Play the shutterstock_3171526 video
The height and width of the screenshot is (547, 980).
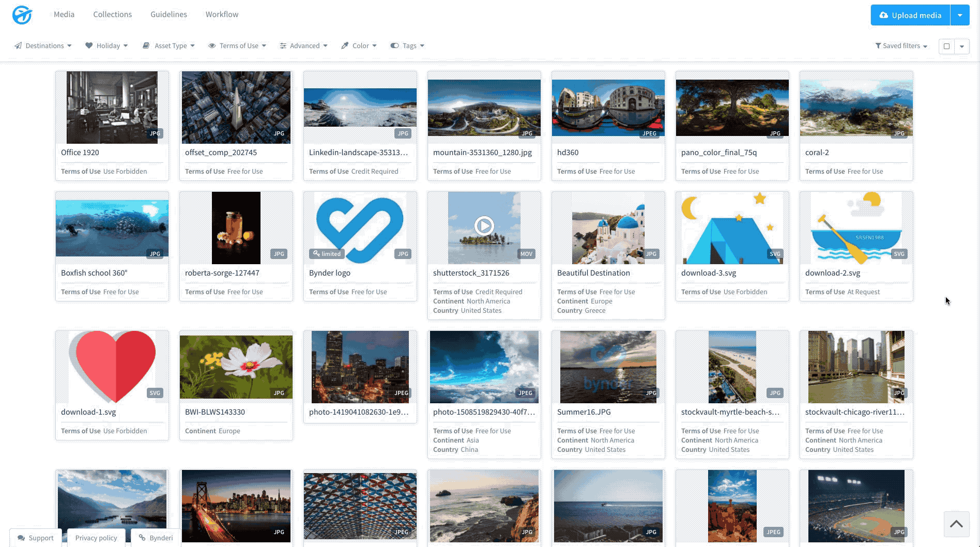pyautogui.click(x=484, y=226)
